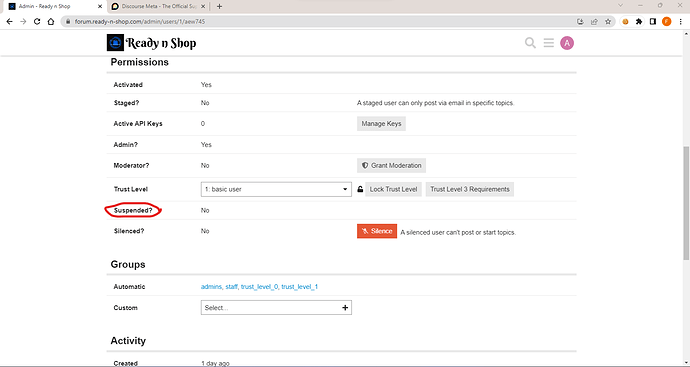690x367 pixels.
Task: Open the browser extensions puzzle menu
Action: click(x=639, y=21)
